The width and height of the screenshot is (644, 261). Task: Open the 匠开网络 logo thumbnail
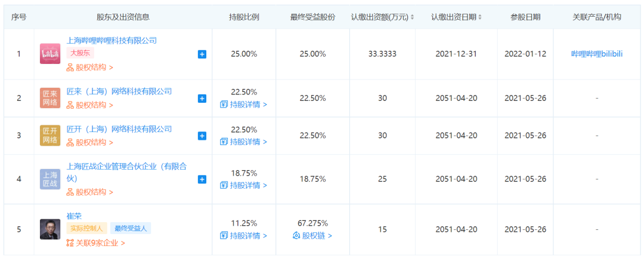pyautogui.click(x=50, y=136)
